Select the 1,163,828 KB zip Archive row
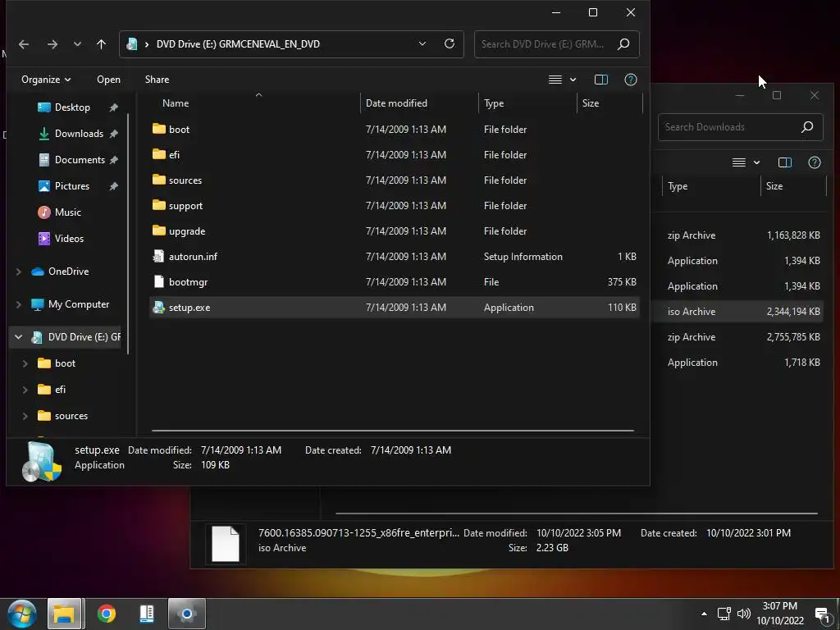This screenshot has width=840, height=630. pyautogui.click(x=739, y=235)
